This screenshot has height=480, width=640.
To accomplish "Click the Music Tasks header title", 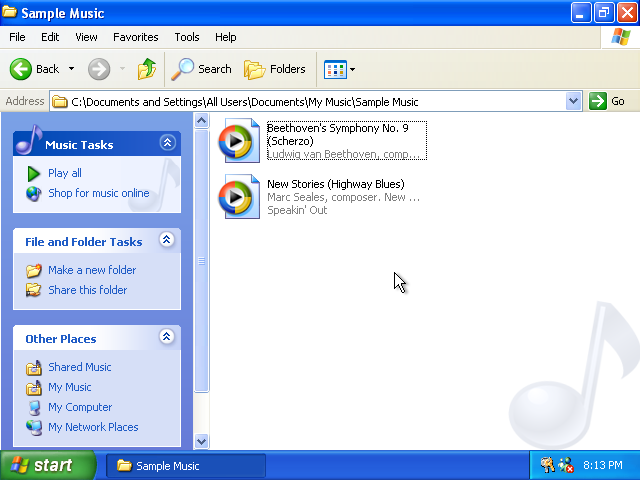I will [79, 145].
